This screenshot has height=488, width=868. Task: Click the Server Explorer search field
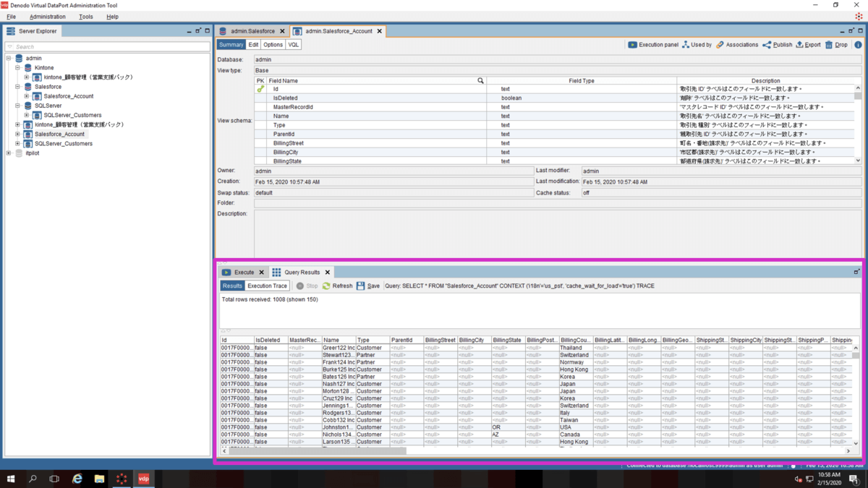pyautogui.click(x=109, y=47)
